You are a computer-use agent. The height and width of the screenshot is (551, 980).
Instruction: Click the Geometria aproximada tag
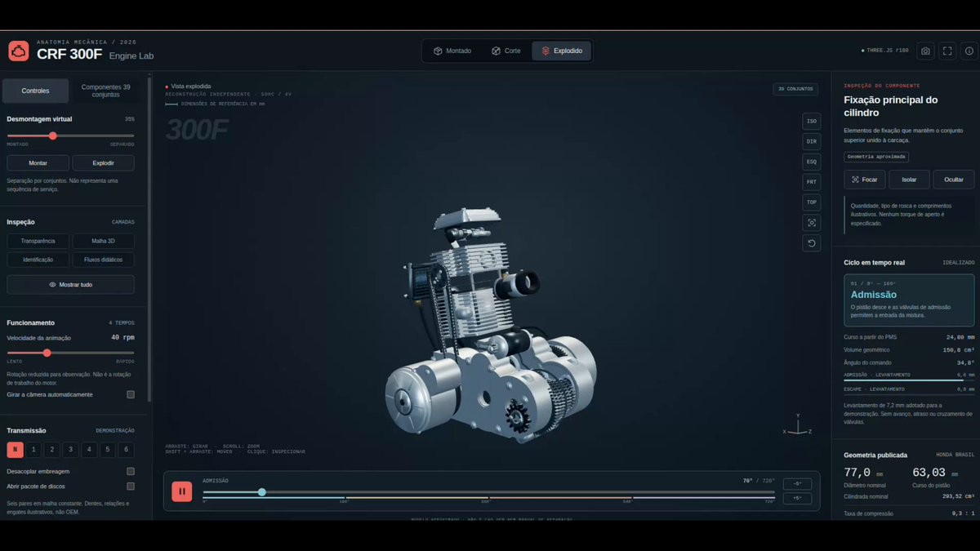(x=876, y=157)
